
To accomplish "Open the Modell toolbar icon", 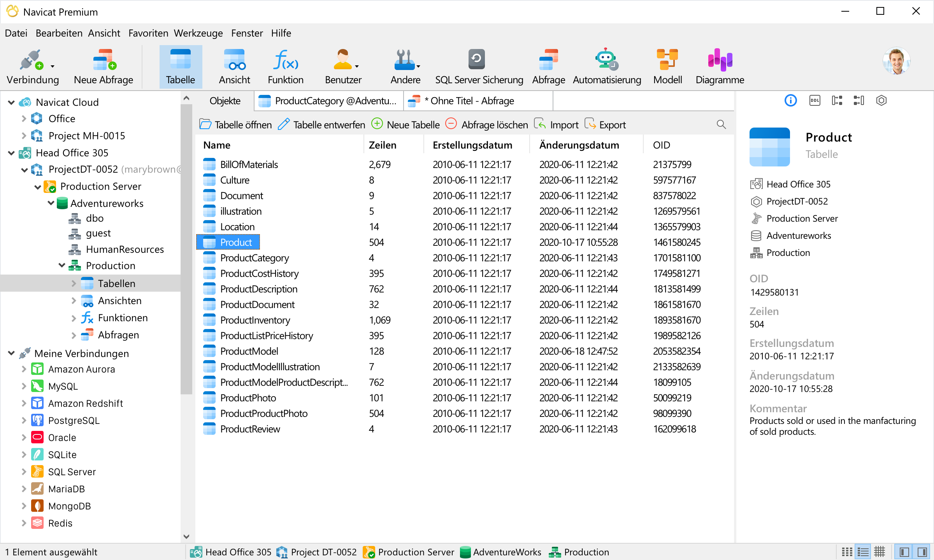I will pyautogui.click(x=667, y=67).
